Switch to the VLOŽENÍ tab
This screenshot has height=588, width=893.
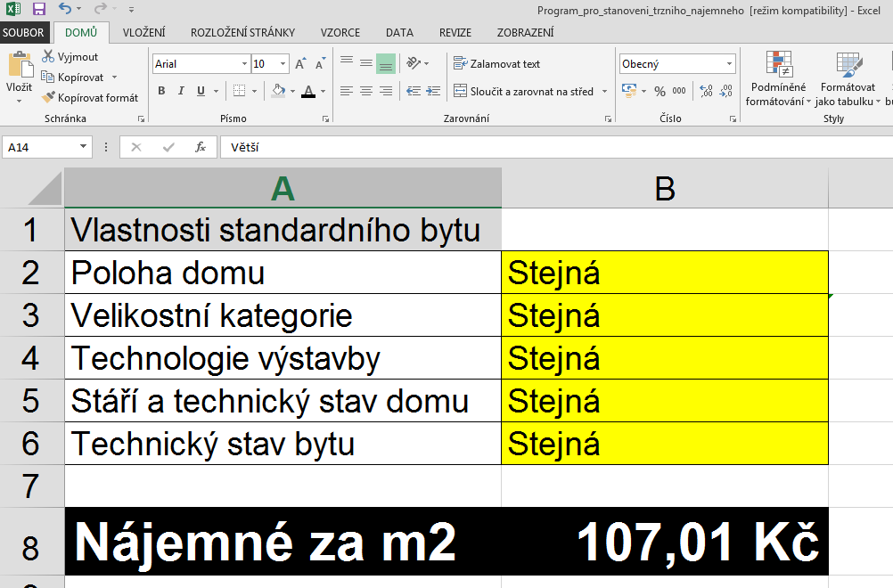tap(144, 32)
